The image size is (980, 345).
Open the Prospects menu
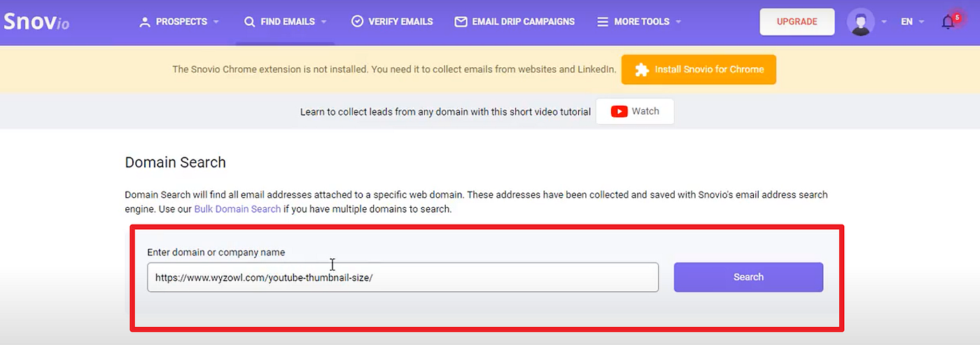tap(179, 22)
